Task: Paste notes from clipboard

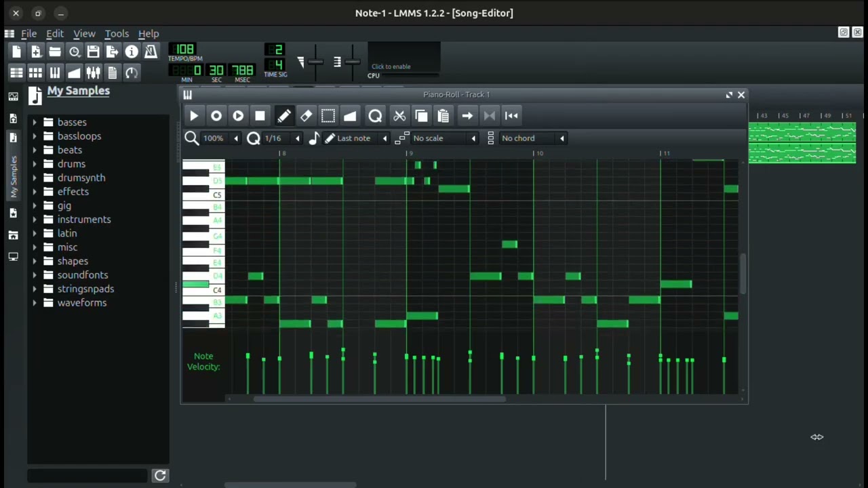Action: tap(443, 116)
